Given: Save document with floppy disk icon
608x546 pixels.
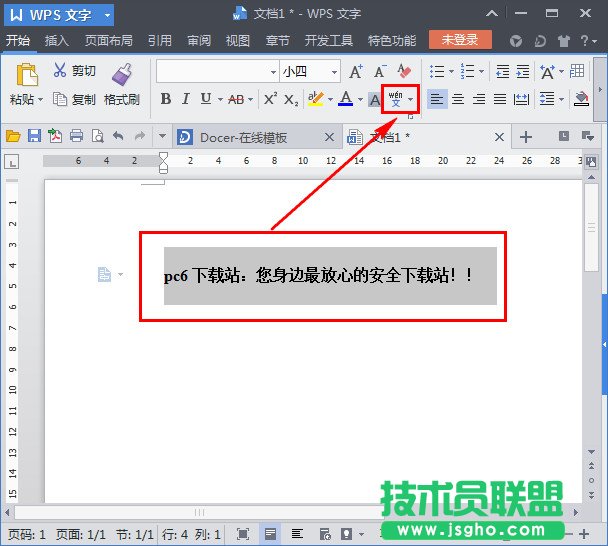Looking at the screenshot, I should tap(35, 136).
